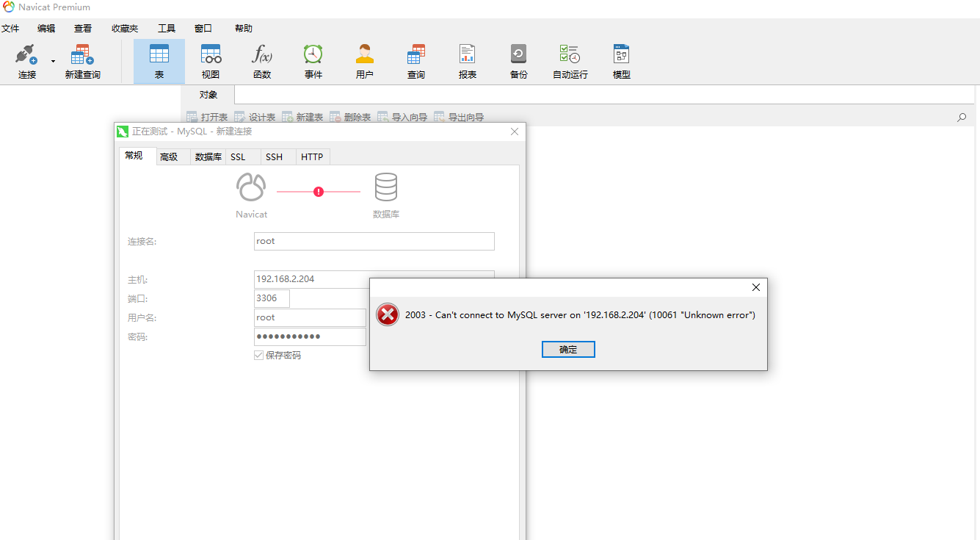Open the 查询 (Query) toolbar icon
Screen dimensions: 980x540
tap(416, 62)
